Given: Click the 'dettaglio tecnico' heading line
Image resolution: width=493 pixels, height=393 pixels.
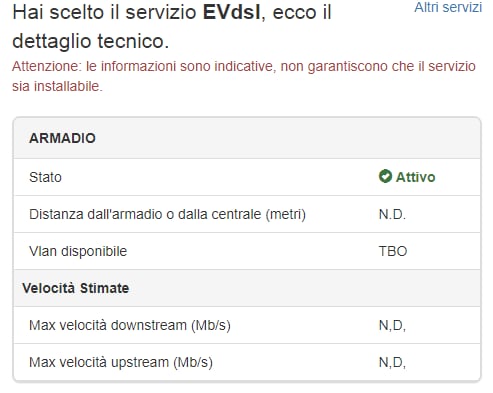Looking at the screenshot, I should click(90, 41).
